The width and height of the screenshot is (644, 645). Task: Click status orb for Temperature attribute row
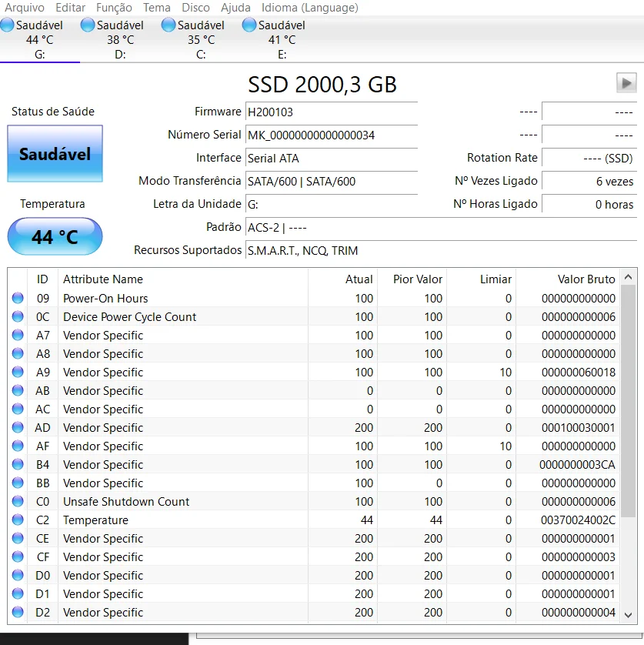click(x=18, y=520)
